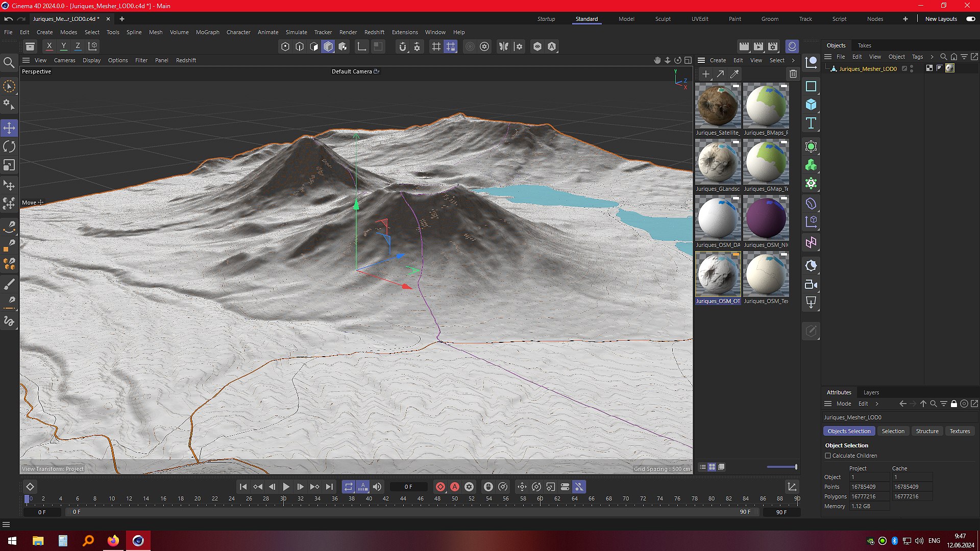Toggle visibility dots of Juriques_Mesher_LOD0

click(912, 68)
